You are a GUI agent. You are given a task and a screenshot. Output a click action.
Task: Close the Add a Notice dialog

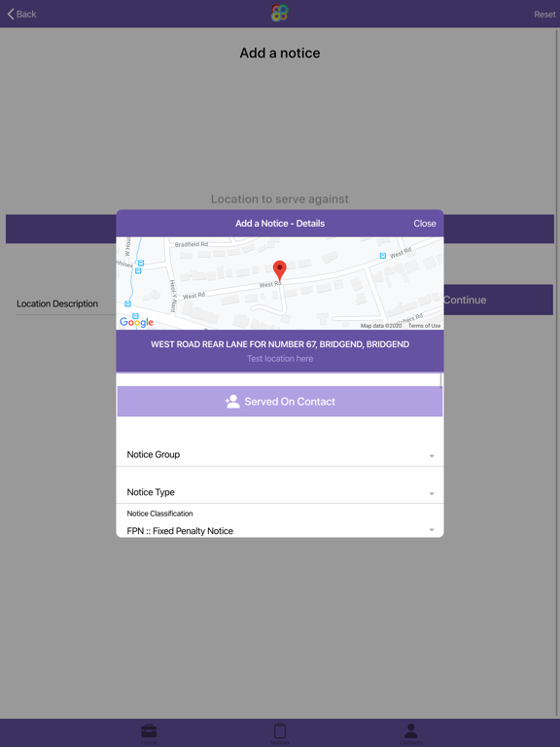pyautogui.click(x=424, y=224)
